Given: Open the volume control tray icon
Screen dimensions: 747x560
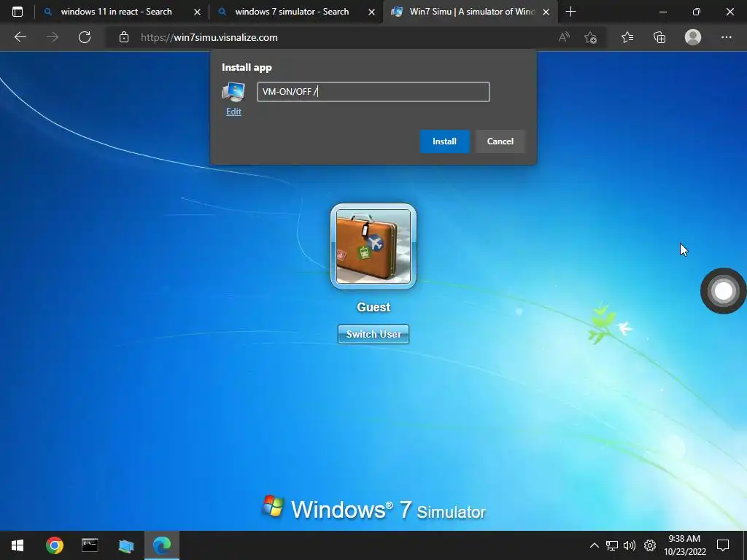Looking at the screenshot, I should (630, 545).
